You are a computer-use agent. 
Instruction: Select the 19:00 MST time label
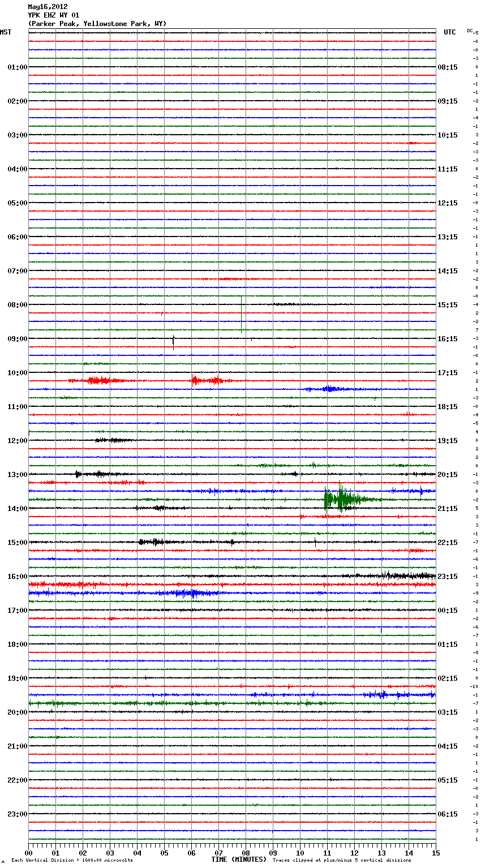click(x=17, y=678)
